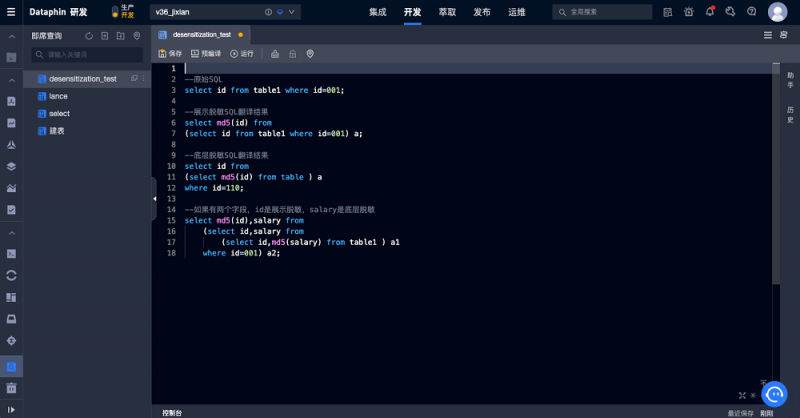Image resolution: width=800 pixels, height=418 pixels.
Task: Click the refresh icon in query panel
Action: click(x=89, y=35)
